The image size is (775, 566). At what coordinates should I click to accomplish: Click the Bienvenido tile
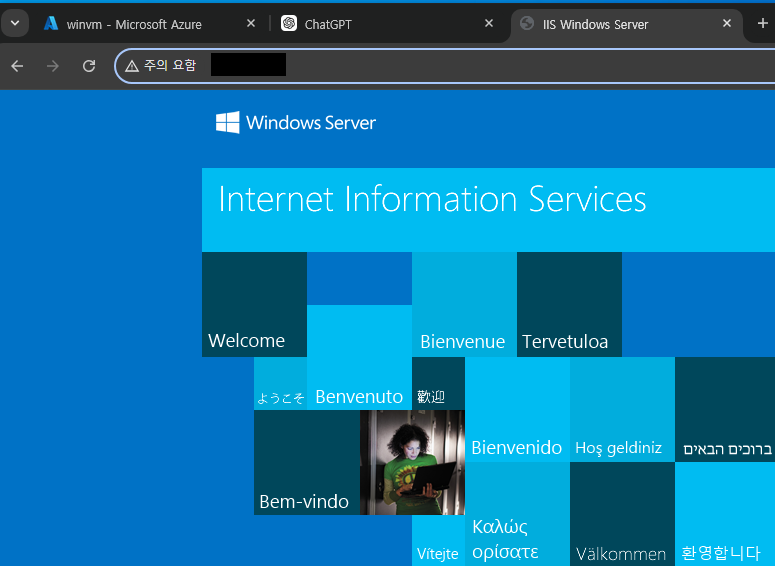point(517,410)
